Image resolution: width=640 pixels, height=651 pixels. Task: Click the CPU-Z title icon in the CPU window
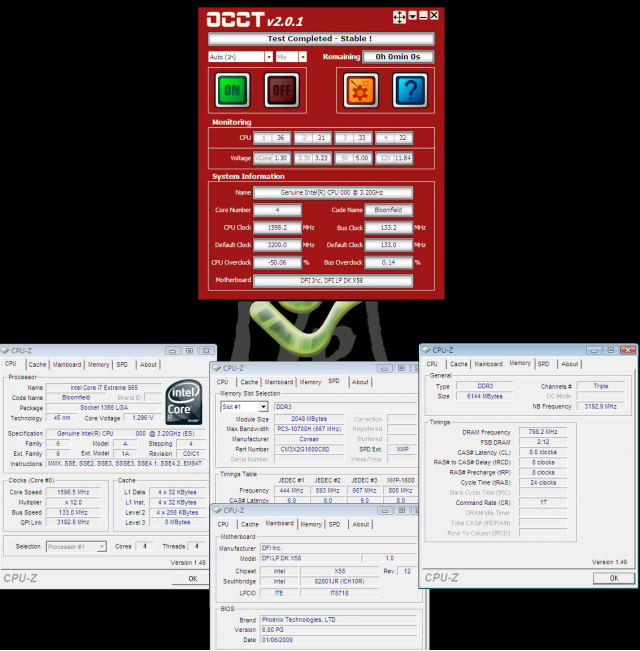pos(5,350)
